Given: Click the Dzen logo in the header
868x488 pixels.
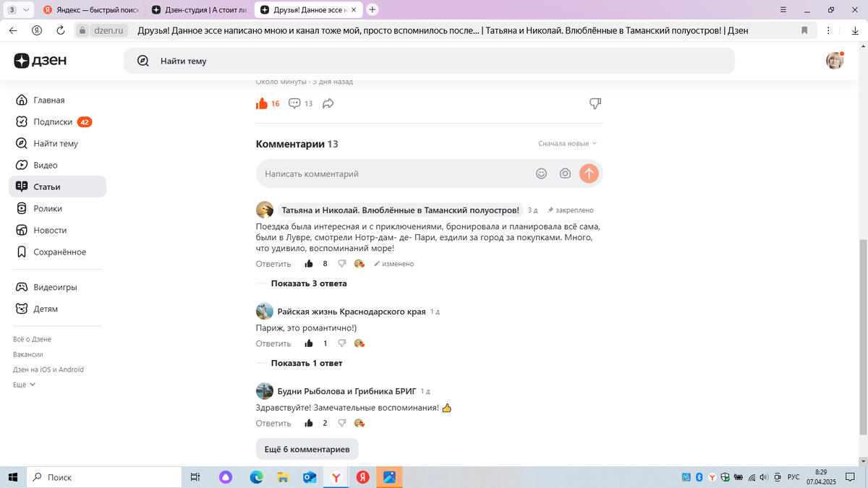Looking at the screenshot, I should click(x=40, y=61).
